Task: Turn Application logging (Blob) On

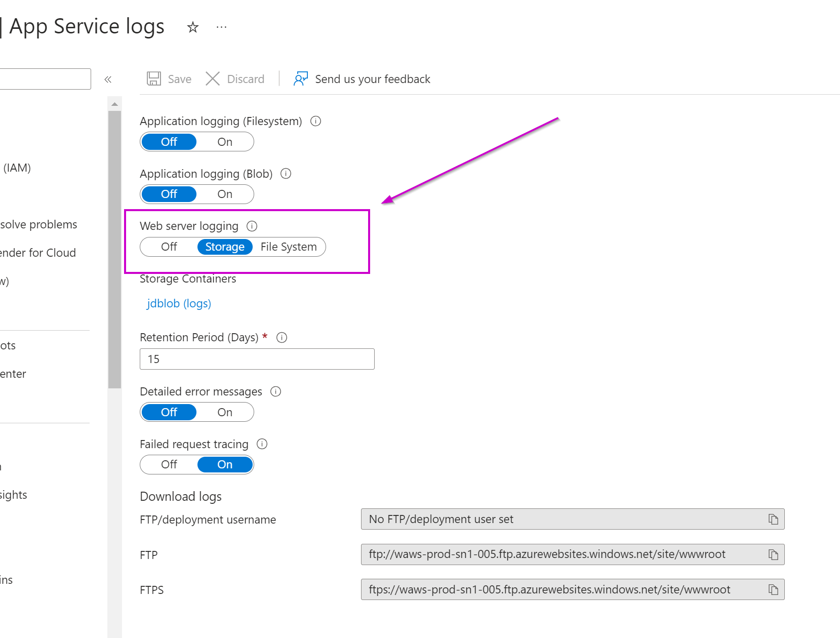Action: point(225,194)
